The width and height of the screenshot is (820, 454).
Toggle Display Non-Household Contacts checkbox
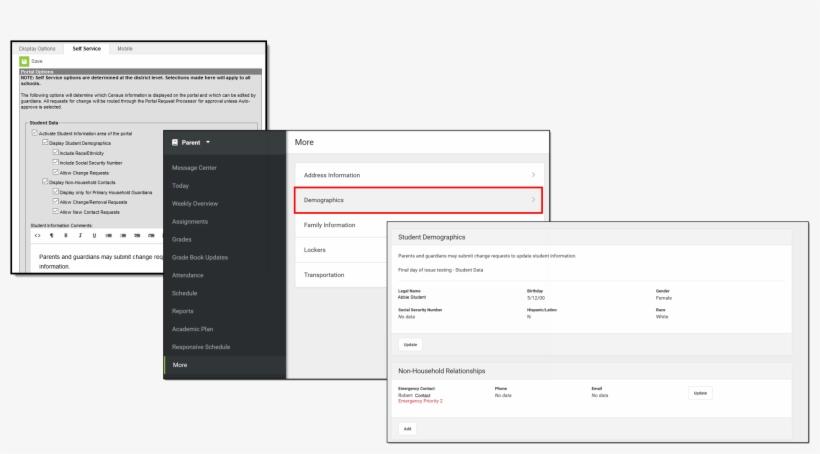click(x=45, y=181)
